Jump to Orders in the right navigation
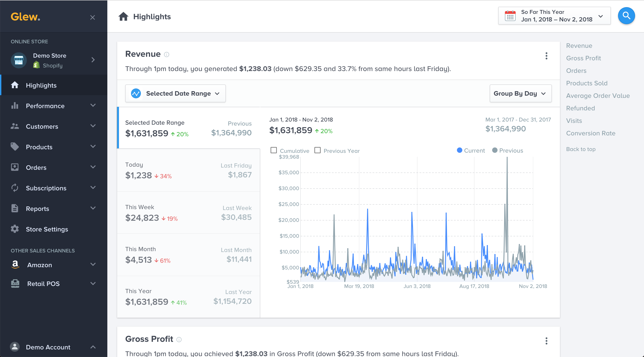Viewport: 644px width, 357px height. point(576,71)
